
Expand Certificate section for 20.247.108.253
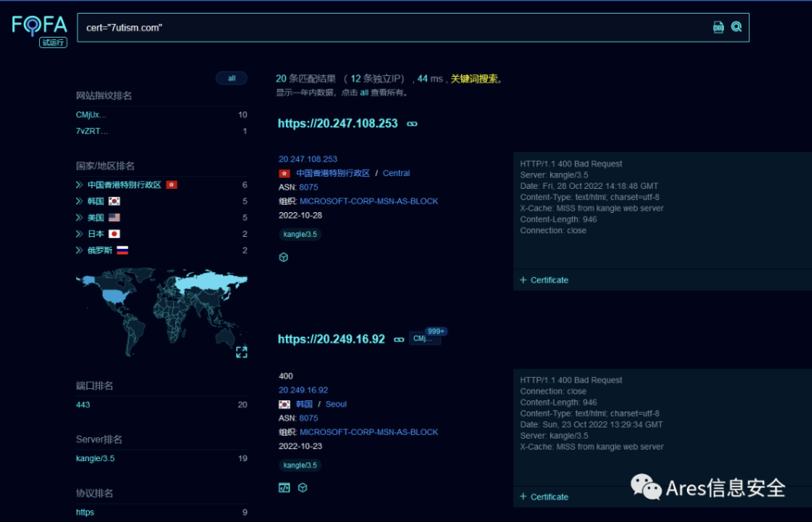coord(544,280)
